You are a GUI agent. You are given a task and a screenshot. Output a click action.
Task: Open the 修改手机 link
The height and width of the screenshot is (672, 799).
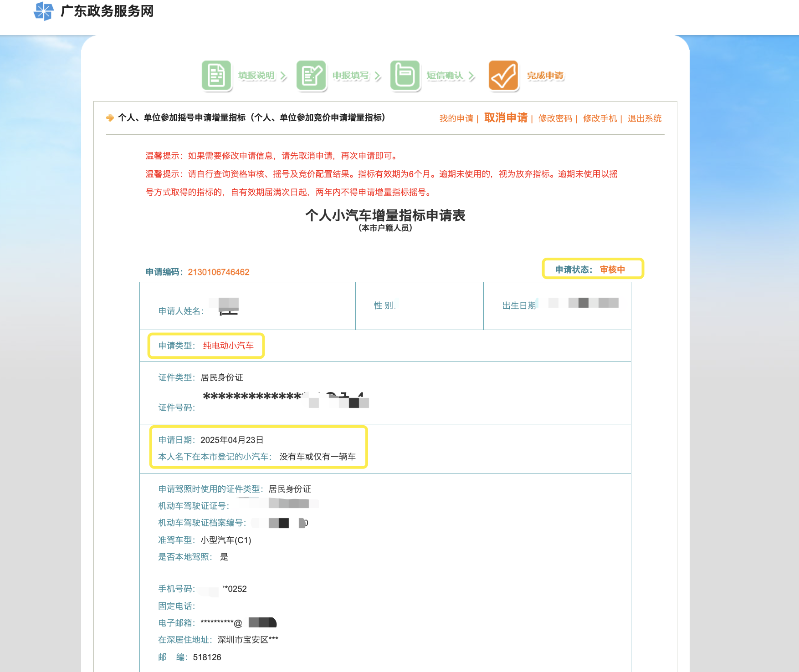(x=599, y=118)
